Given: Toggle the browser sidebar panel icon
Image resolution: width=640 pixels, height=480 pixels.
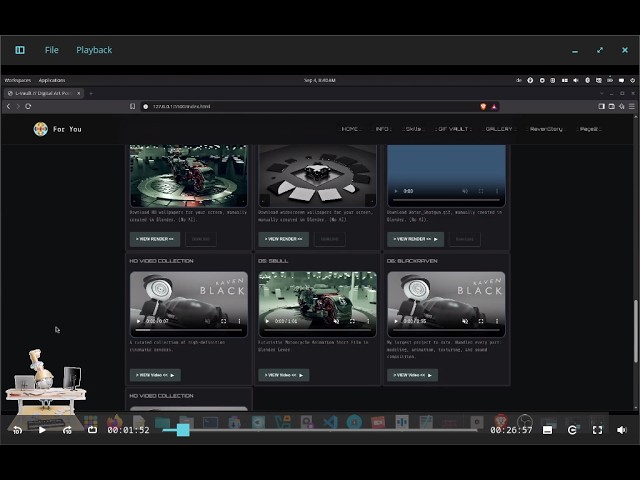Looking at the screenshot, I should pyautogui.click(x=601, y=107).
